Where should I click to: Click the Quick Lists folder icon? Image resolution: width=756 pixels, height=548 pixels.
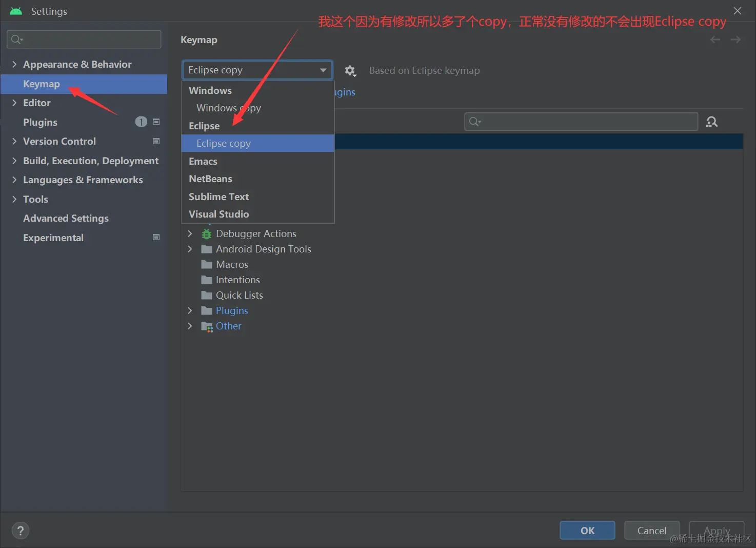tap(207, 296)
